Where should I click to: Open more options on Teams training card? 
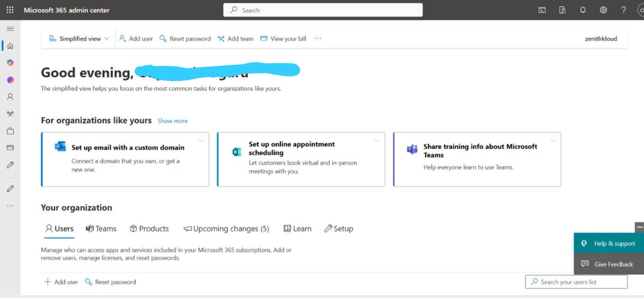point(553,140)
